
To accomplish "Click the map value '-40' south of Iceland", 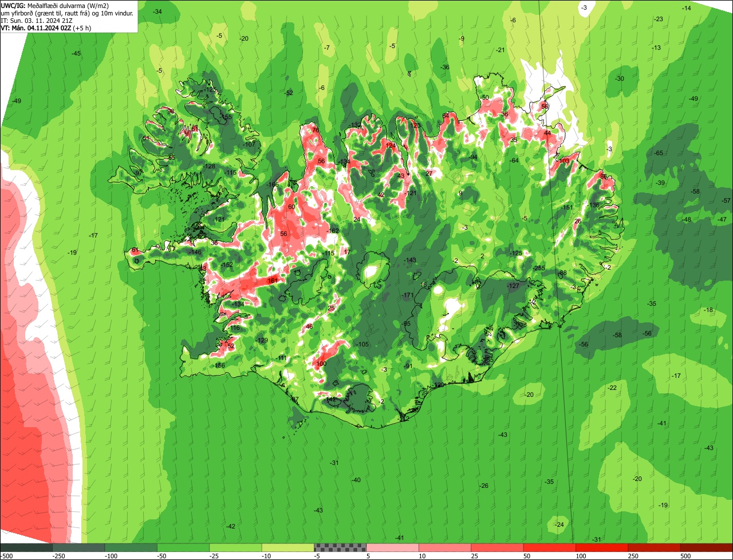I will click(356, 480).
